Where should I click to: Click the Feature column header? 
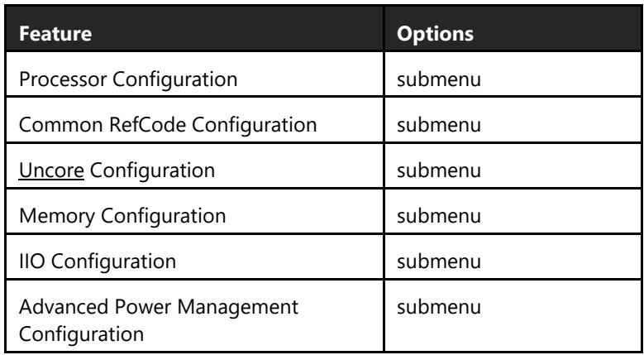pyautogui.click(x=55, y=34)
